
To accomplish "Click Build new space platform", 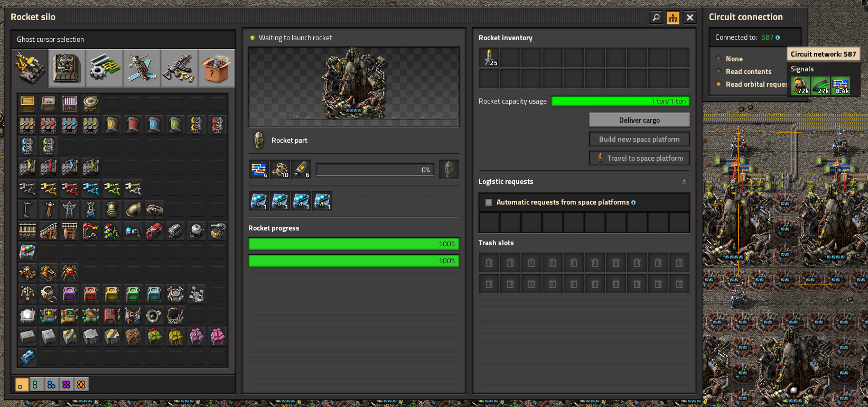I will point(639,139).
